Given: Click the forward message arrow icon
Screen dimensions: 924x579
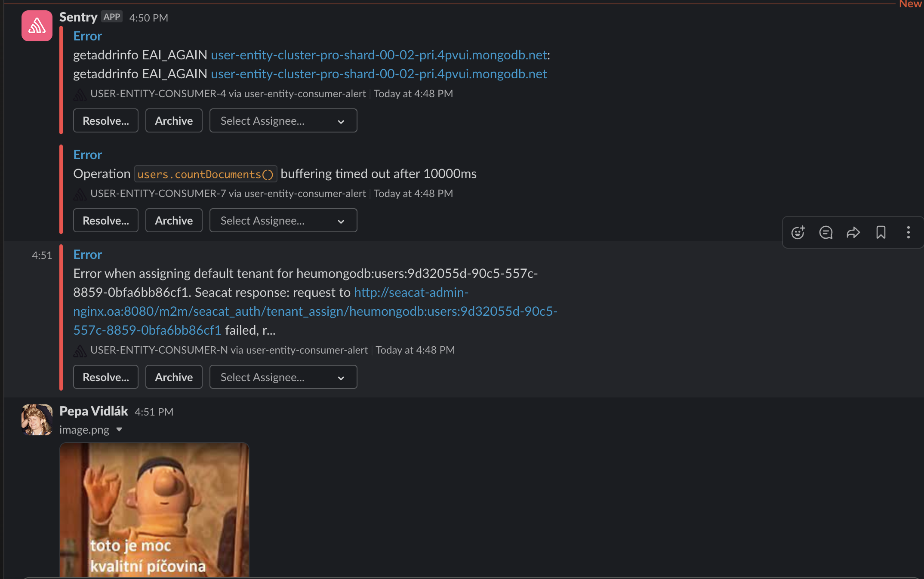Looking at the screenshot, I should coord(853,232).
